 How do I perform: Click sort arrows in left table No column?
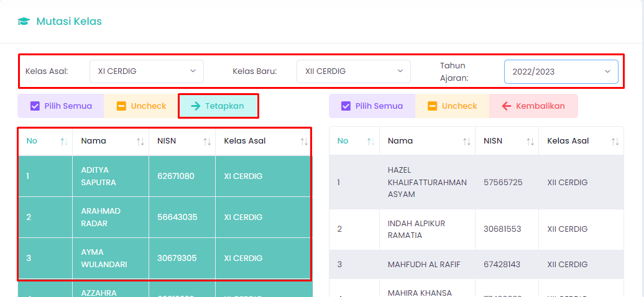64,142
